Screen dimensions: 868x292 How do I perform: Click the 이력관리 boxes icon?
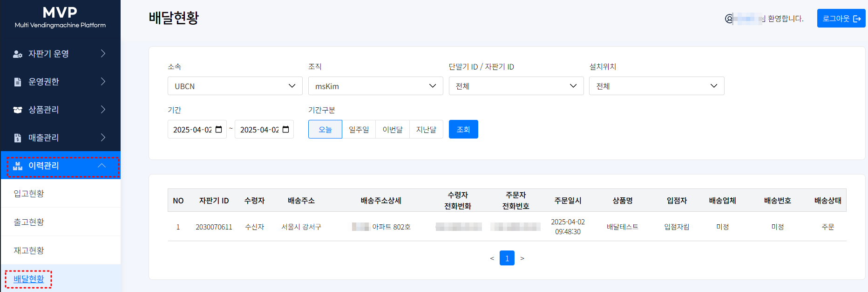[x=18, y=166]
